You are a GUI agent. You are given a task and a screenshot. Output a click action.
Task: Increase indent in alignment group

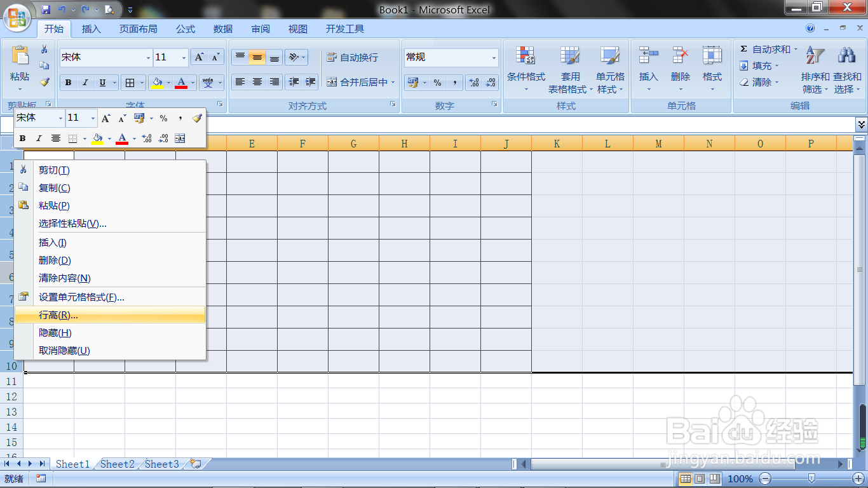310,82
